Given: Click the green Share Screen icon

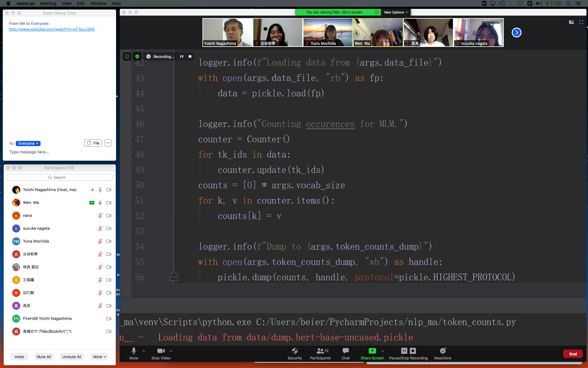Looking at the screenshot, I should pyautogui.click(x=372, y=351).
